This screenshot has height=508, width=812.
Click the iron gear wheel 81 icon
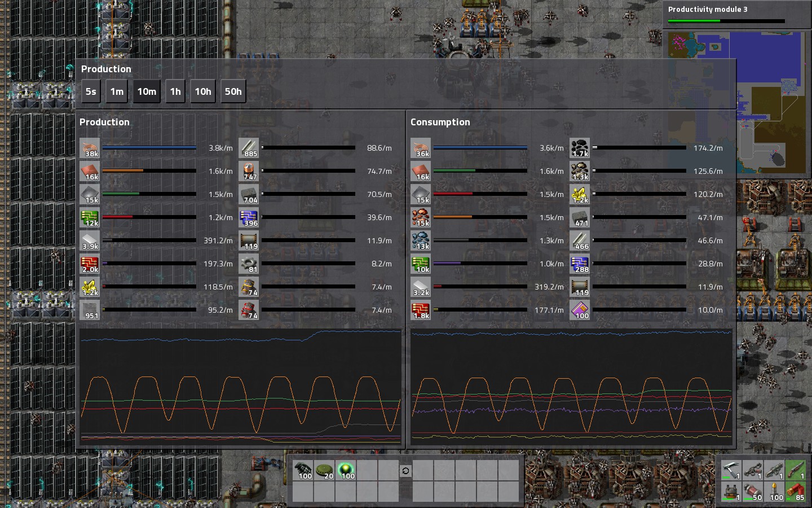click(x=249, y=264)
